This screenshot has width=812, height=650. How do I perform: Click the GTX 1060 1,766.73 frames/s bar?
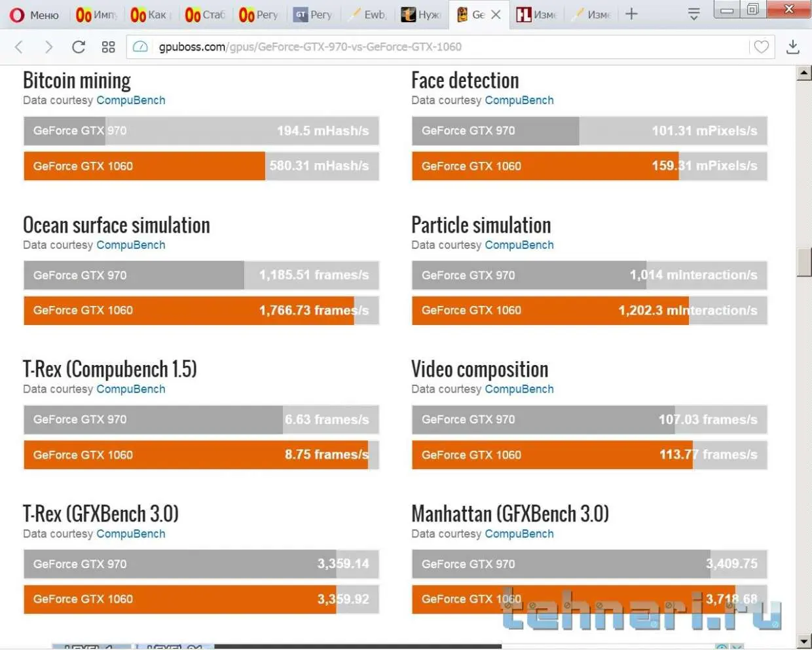(202, 311)
